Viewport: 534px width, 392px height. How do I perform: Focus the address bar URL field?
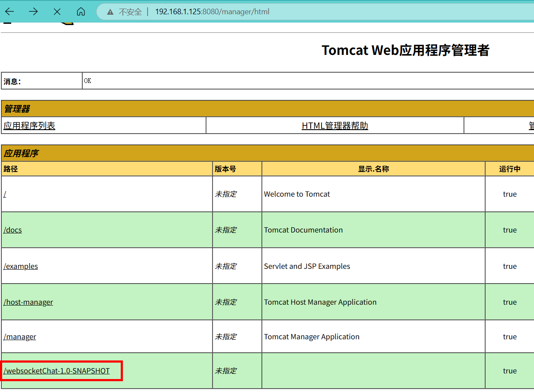(x=212, y=12)
